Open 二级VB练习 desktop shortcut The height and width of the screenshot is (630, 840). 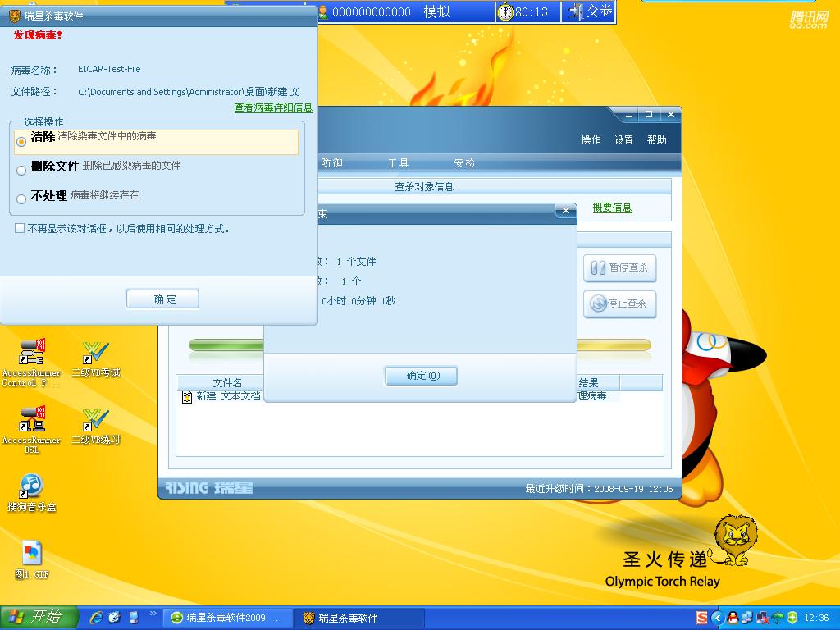[96, 427]
